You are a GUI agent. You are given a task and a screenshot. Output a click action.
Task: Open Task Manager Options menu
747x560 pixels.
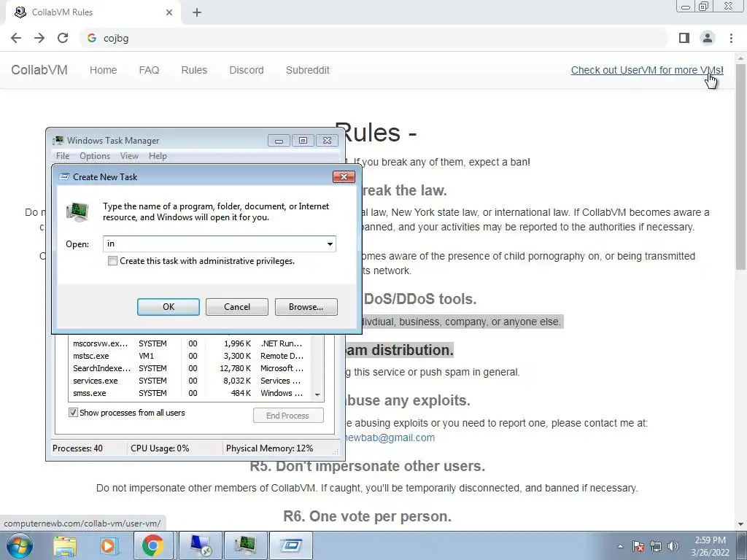(x=95, y=156)
